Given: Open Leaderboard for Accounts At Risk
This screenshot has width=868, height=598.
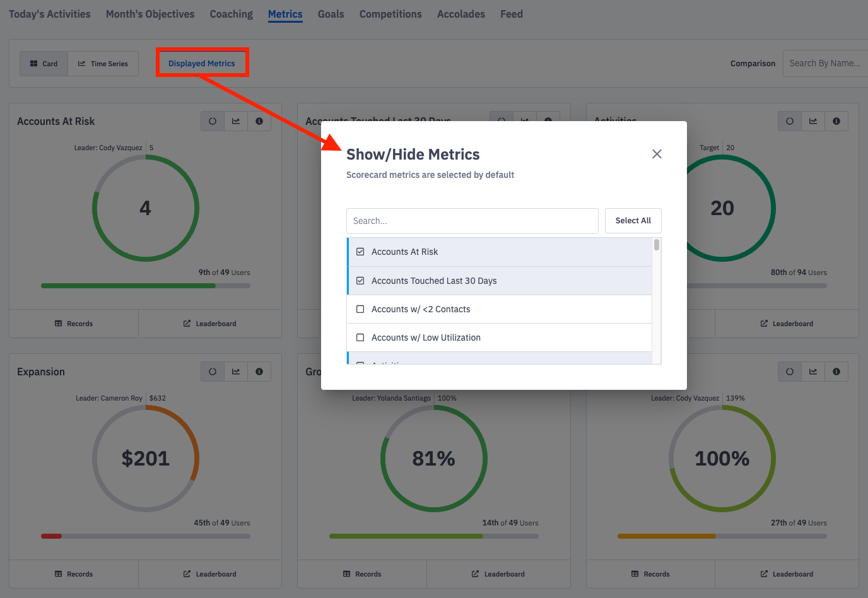Looking at the screenshot, I should [210, 324].
